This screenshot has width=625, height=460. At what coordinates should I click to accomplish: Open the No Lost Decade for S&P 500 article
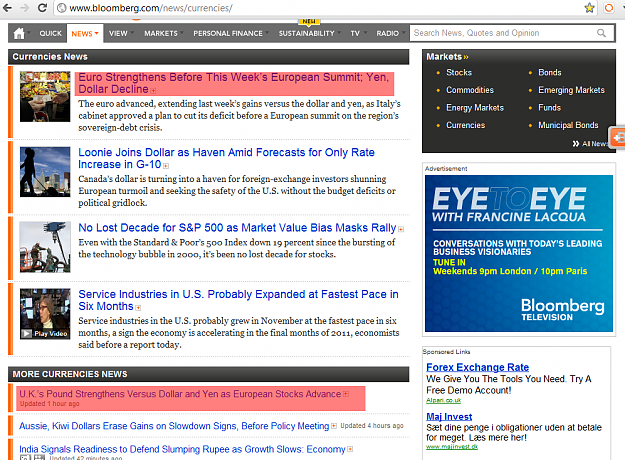point(237,228)
